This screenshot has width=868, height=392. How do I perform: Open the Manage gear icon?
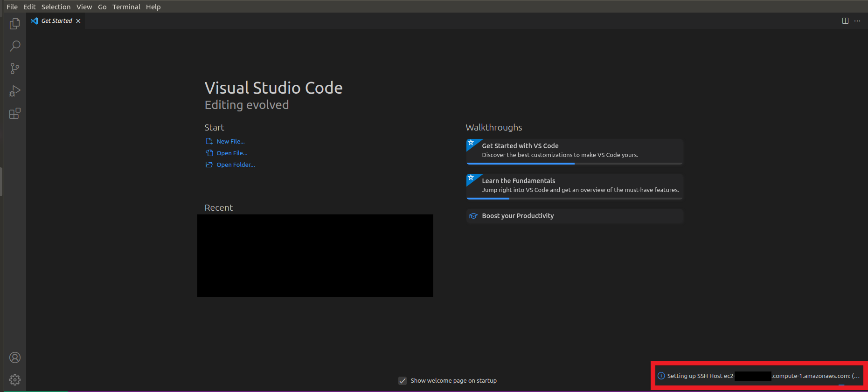point(15,380)
